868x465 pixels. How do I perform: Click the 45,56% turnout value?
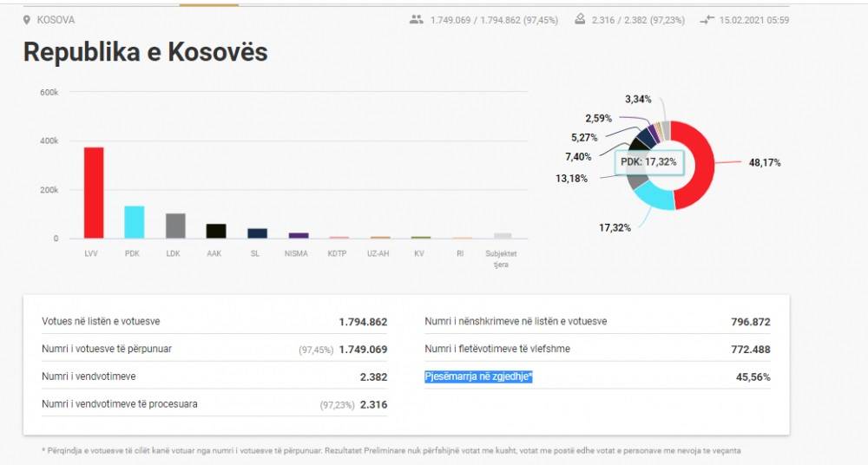click(x=753, y=377)
